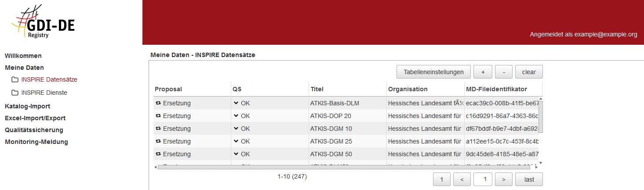Click the Ersetzung icon in ATKIS-DGM 50 row
The image size is (644, 190).
tap(158, 154)
